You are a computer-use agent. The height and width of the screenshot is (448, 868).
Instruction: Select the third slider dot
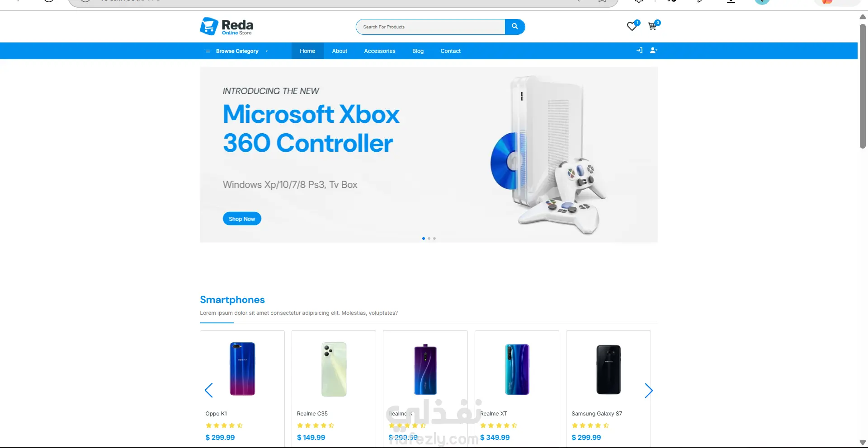pyautogui.click(x=434, y=238)
